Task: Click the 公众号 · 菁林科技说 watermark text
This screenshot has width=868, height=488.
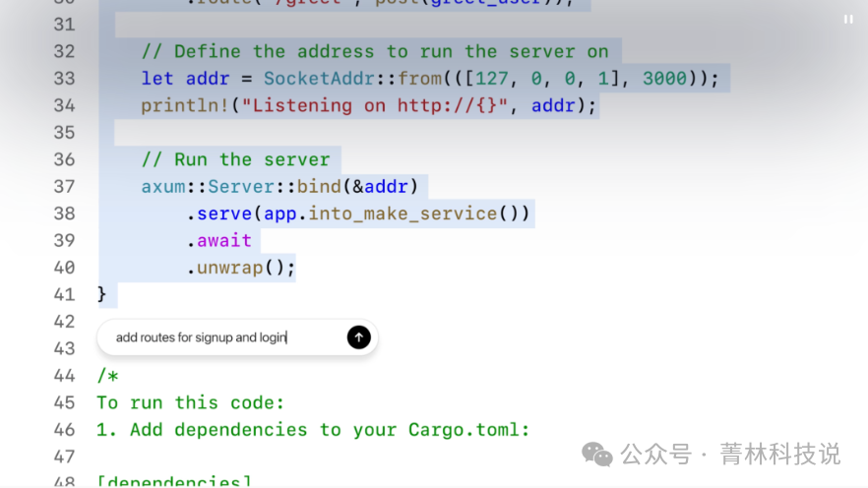Action: pyautogui.click(x=730, y=454)
